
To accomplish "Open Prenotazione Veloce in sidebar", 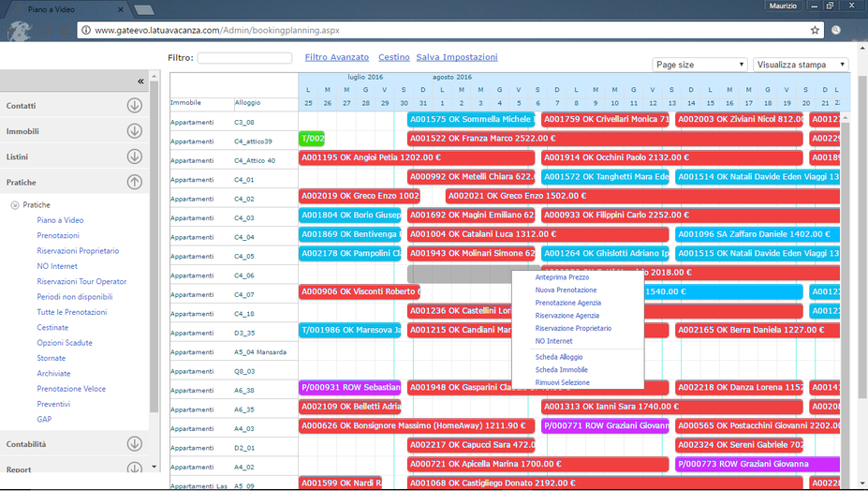I will point(71,389).
